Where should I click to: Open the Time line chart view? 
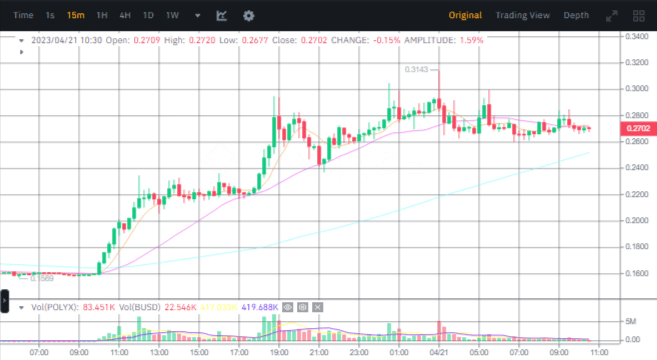pos(23,16)
